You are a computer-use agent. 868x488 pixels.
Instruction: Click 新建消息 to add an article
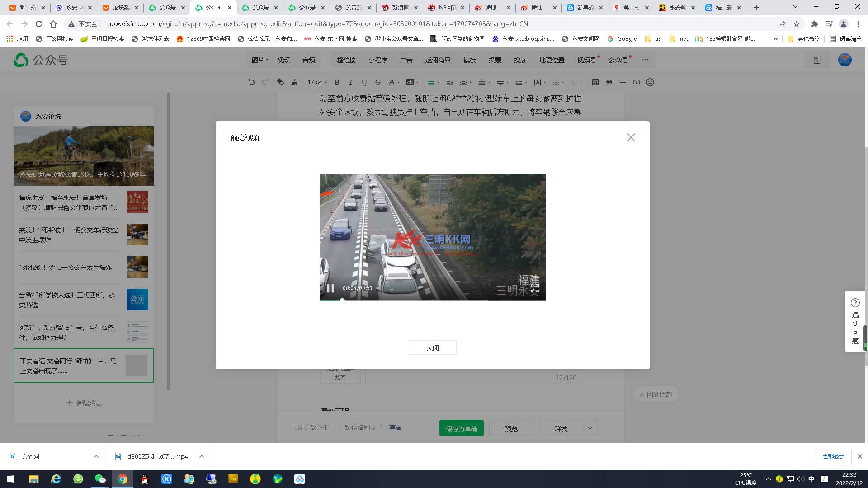click(x=84, y=403)
